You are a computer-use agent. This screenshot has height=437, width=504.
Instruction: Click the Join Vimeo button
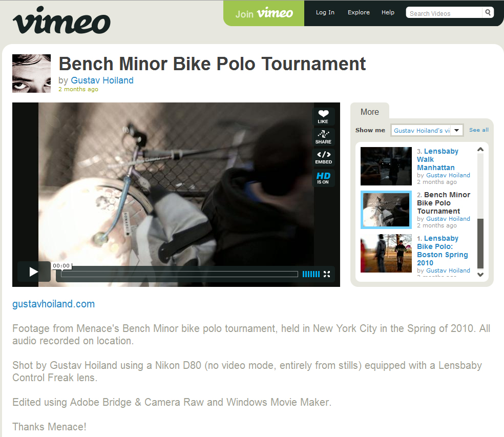click(x=264, y=13)
